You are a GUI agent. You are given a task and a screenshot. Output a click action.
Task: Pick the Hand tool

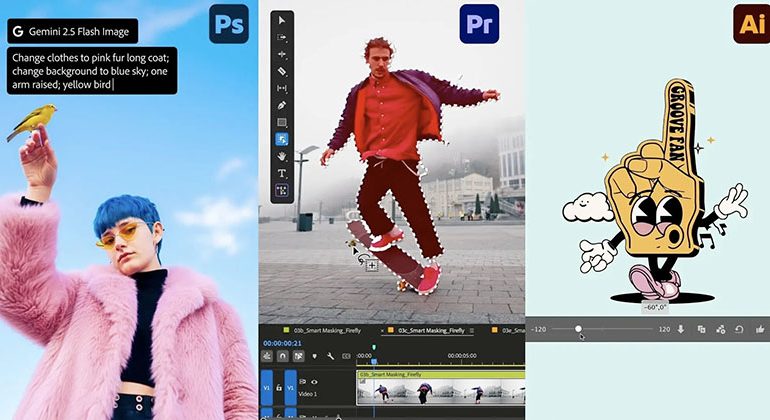(282, 156)
